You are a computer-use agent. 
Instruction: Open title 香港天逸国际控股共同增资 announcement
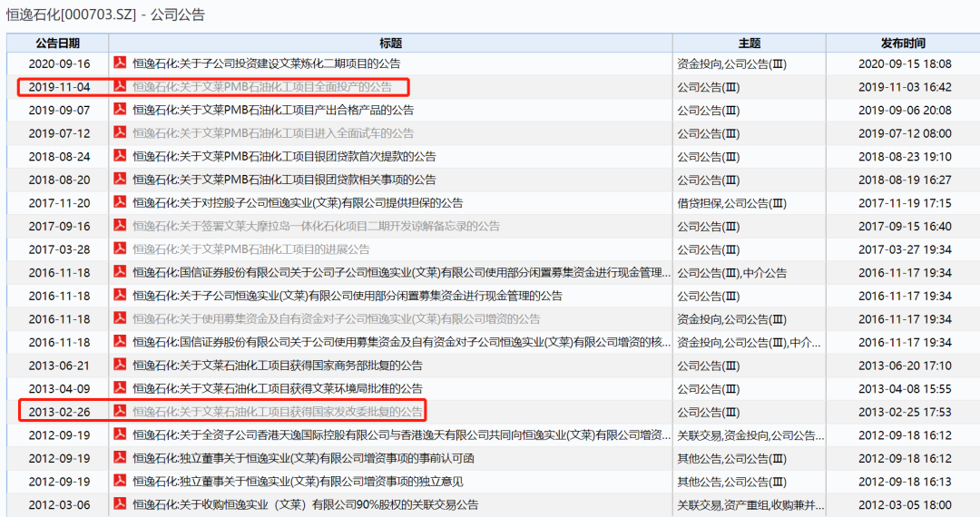click(x=401, y=434)
